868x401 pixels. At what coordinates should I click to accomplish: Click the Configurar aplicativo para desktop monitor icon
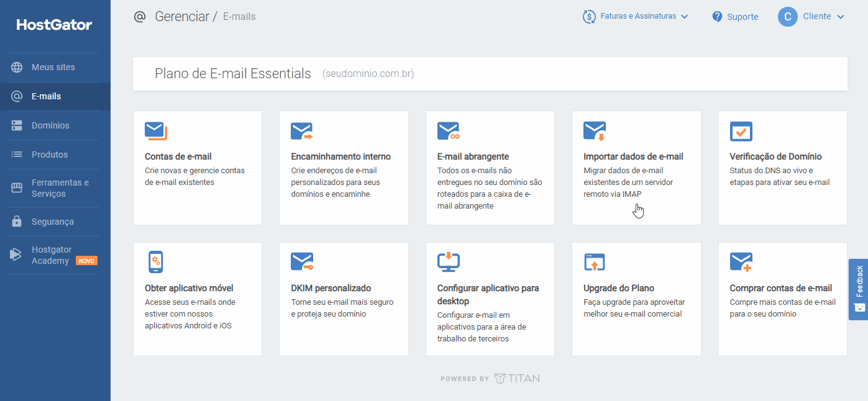[448, 262]
